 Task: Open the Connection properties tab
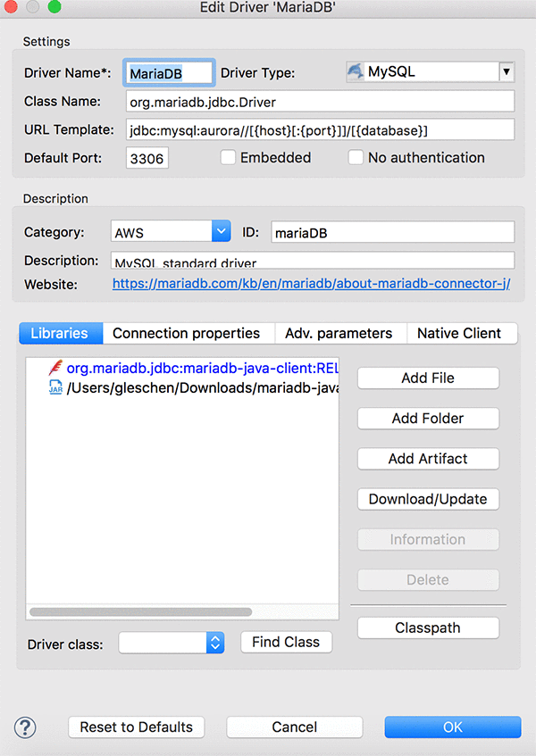188,333
